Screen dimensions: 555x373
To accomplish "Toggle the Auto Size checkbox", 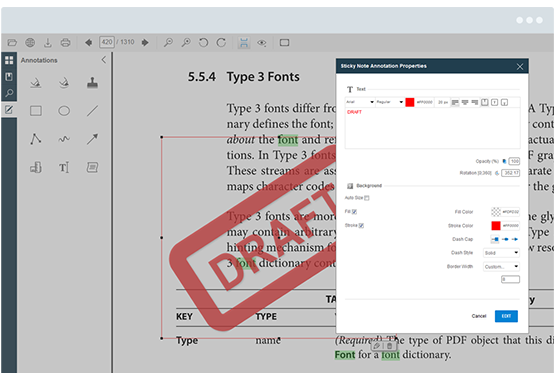I will click(x=367, y=198).
